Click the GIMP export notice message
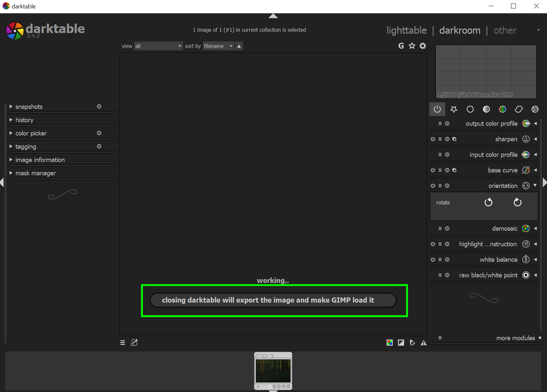The width and height of the screenshot is (547, 392). click(273, 300)
